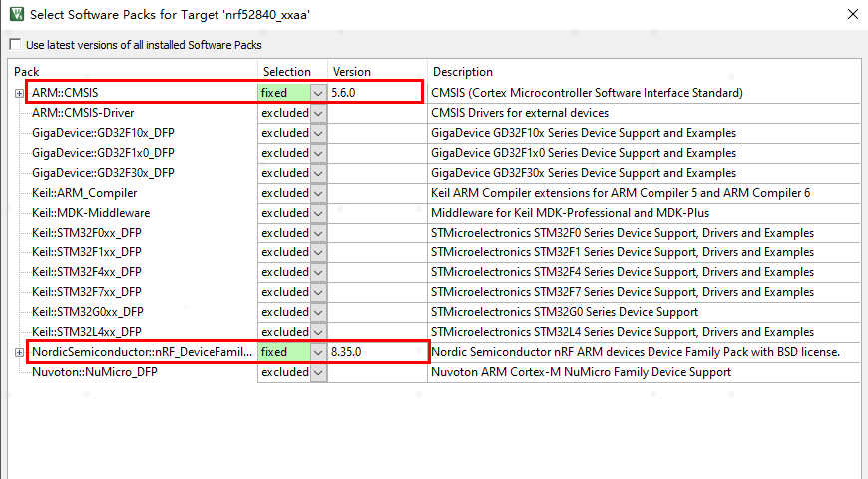The image size is (868, 479).
Task: Click the Nordic Semiconductor BSD license description
Action: [636, 351]
